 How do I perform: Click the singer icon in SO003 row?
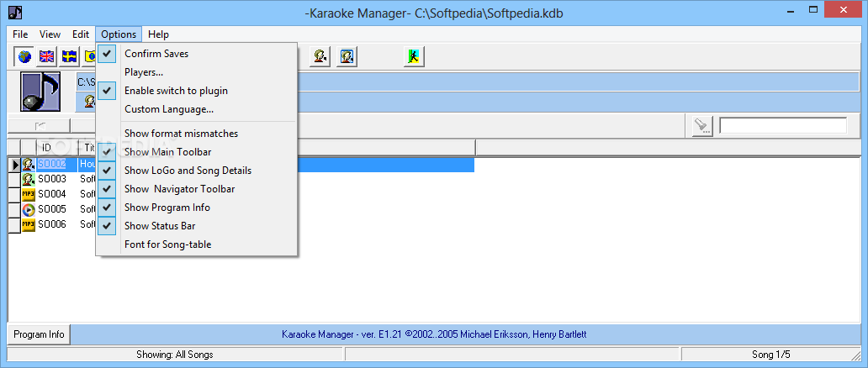click(x=29, y=179)
